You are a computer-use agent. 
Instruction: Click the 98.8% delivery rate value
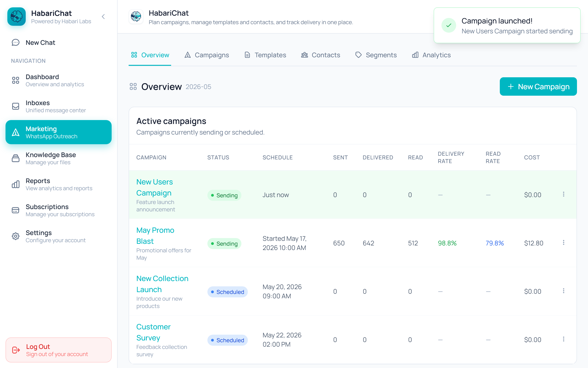tap(447, 243)
